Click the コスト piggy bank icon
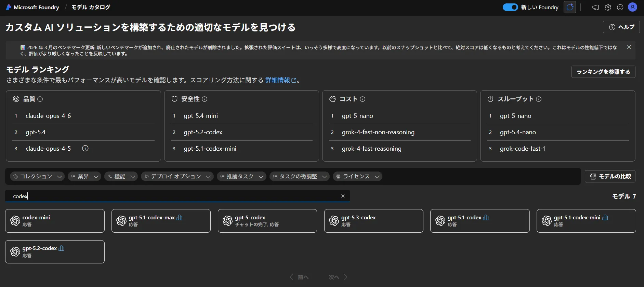The height and width of the screenshot is (287, 644). pos(332,99)
